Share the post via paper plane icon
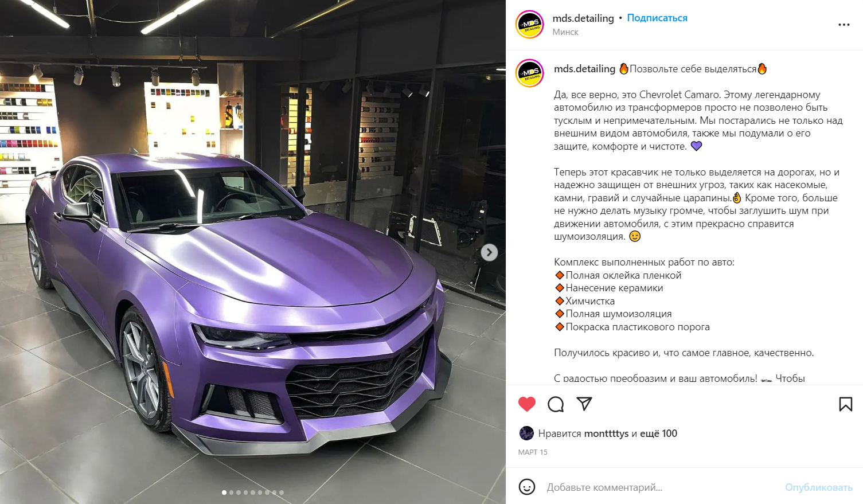This screenshot has width=863, height=504. 584,404
